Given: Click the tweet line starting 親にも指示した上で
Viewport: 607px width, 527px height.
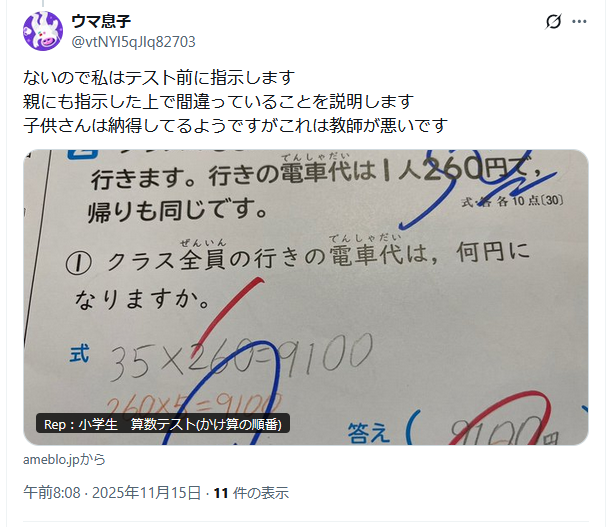Looking at the screenshot, I should (x=218, y=101).
